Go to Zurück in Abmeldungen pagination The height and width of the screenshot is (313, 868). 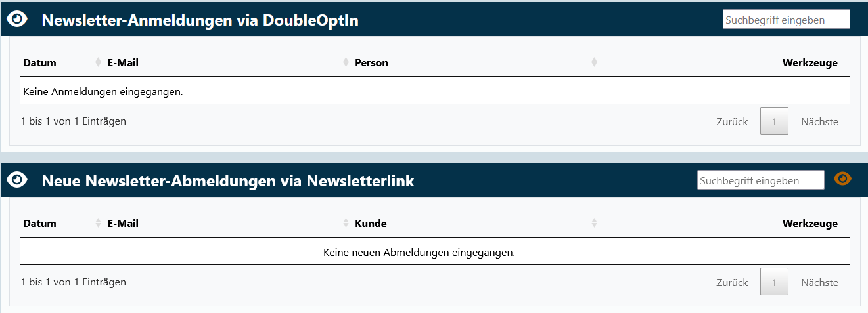[732, 283]
